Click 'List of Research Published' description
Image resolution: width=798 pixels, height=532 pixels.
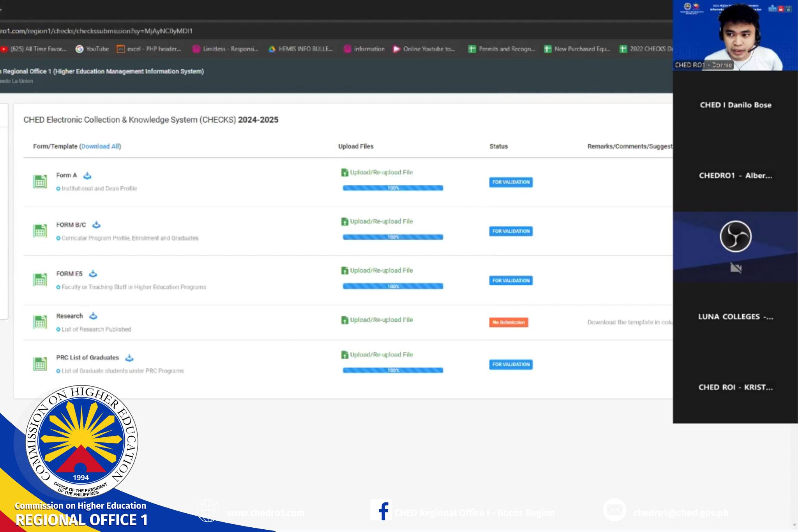pyautogui.click(x=96, y=329)
